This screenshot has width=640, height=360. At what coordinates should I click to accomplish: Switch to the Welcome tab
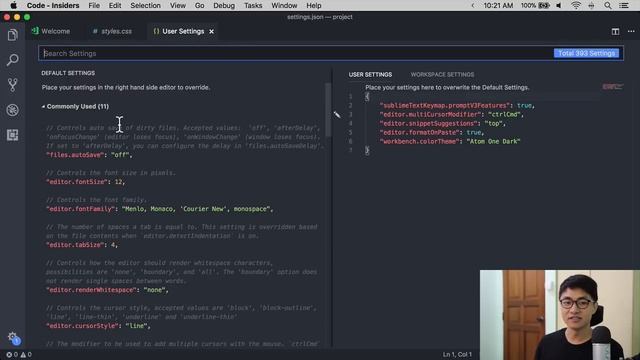click(51, 31)
